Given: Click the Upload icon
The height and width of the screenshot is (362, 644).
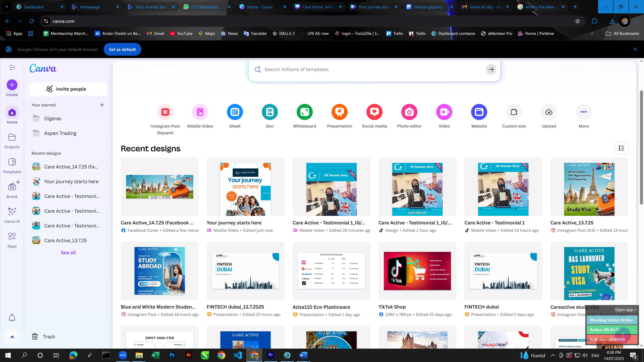Looking at the screenshot, I should click(x=549, y=112).
